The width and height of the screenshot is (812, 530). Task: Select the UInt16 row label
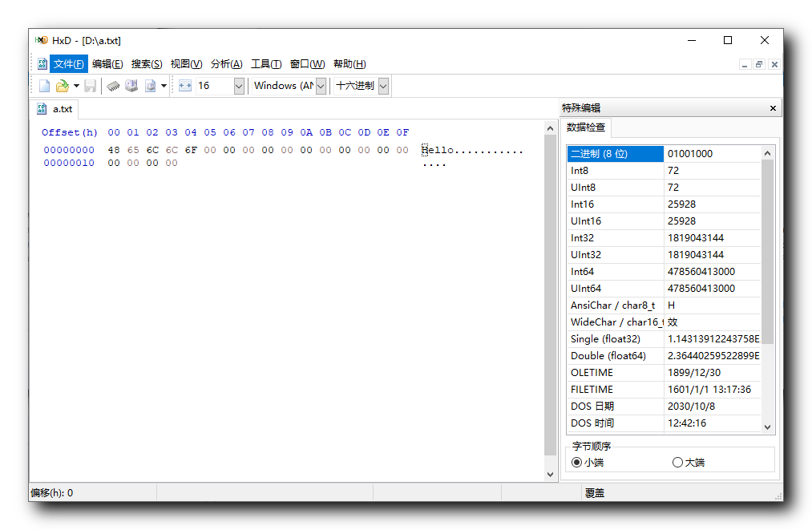tap(586, 221)
